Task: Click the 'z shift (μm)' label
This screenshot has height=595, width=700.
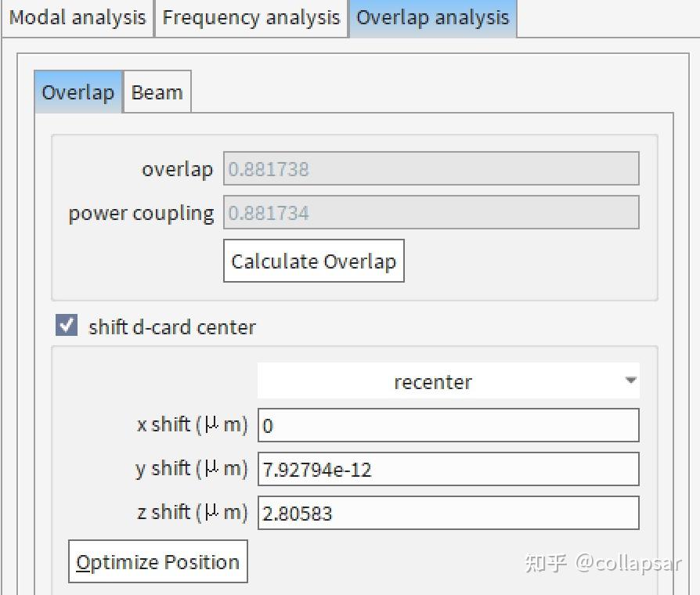Action: click(x=192, y=513)
